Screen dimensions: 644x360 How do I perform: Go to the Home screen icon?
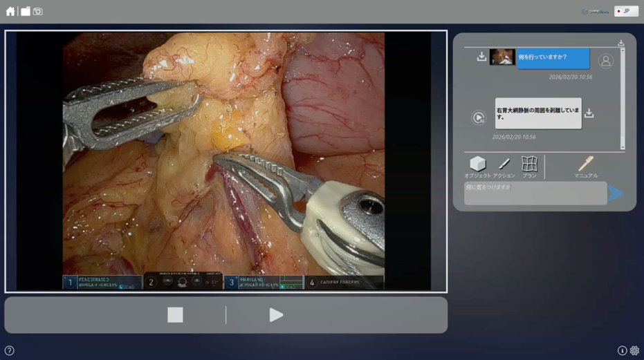pyautogui.click(x=10, y=12)
